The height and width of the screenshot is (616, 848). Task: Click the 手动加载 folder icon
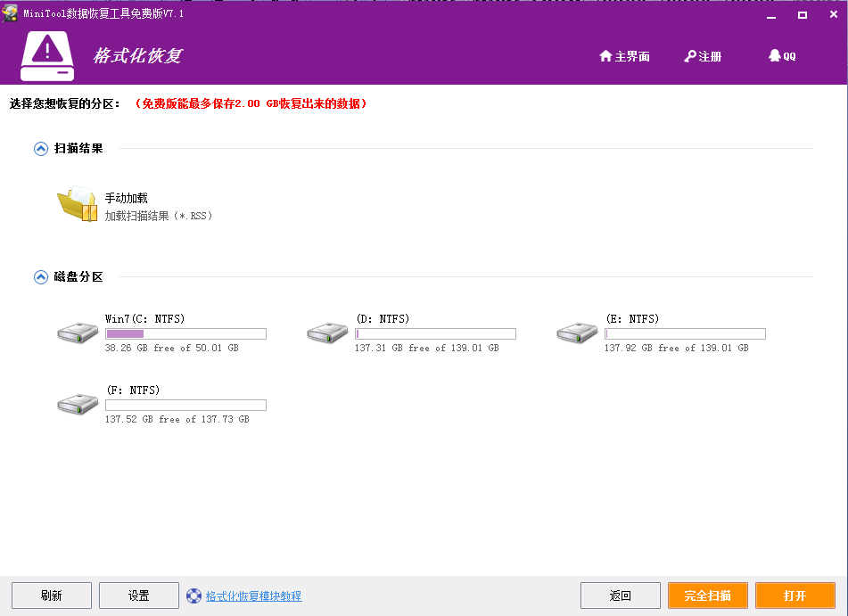point(77,203)
